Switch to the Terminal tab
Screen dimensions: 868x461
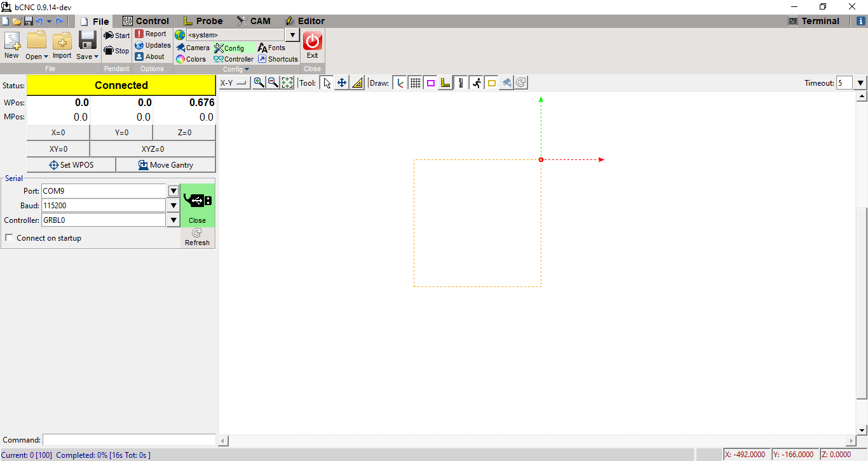tap(814, 21)
